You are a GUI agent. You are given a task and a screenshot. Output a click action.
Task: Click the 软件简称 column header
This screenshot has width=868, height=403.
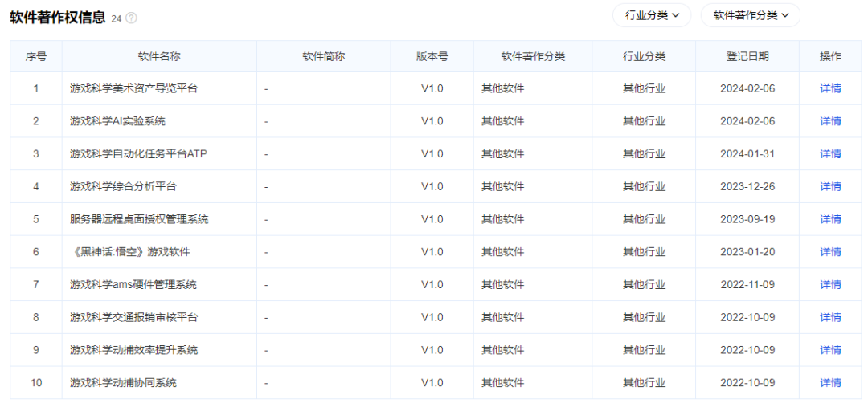tap(324, 56)
